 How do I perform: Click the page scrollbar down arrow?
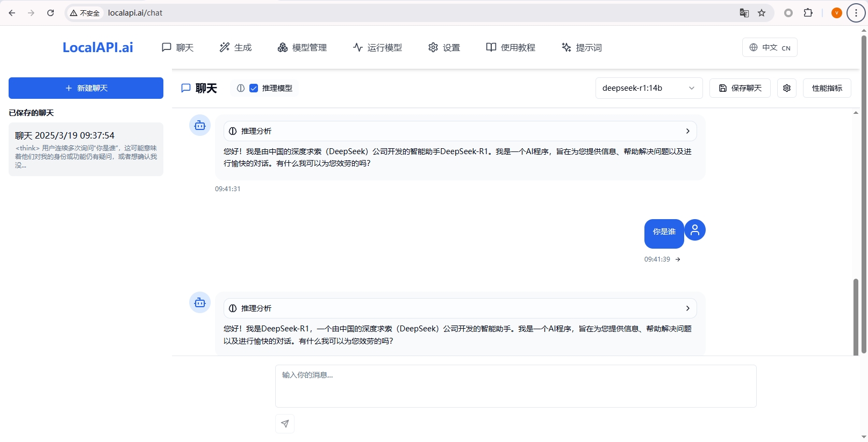[x=864, y=437]
